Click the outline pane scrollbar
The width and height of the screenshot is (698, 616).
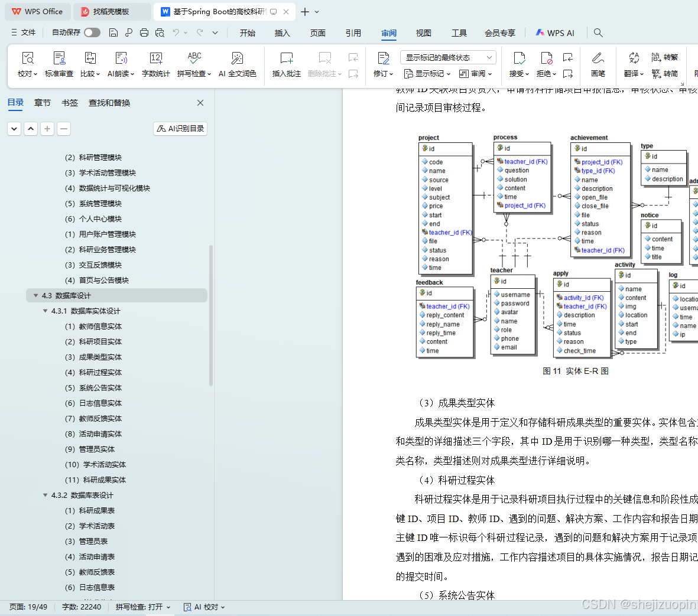(211, 315)
